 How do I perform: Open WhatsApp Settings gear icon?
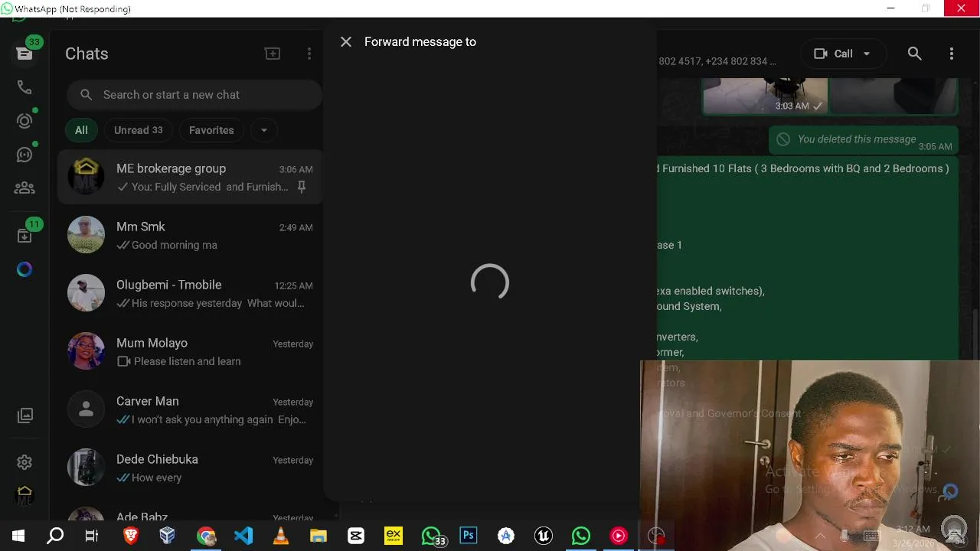24,462
